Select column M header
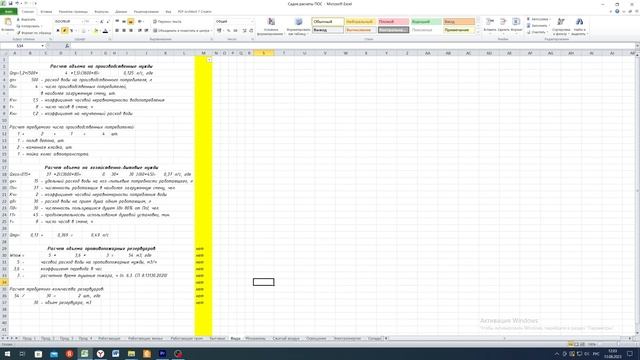 tap(203, 53)
